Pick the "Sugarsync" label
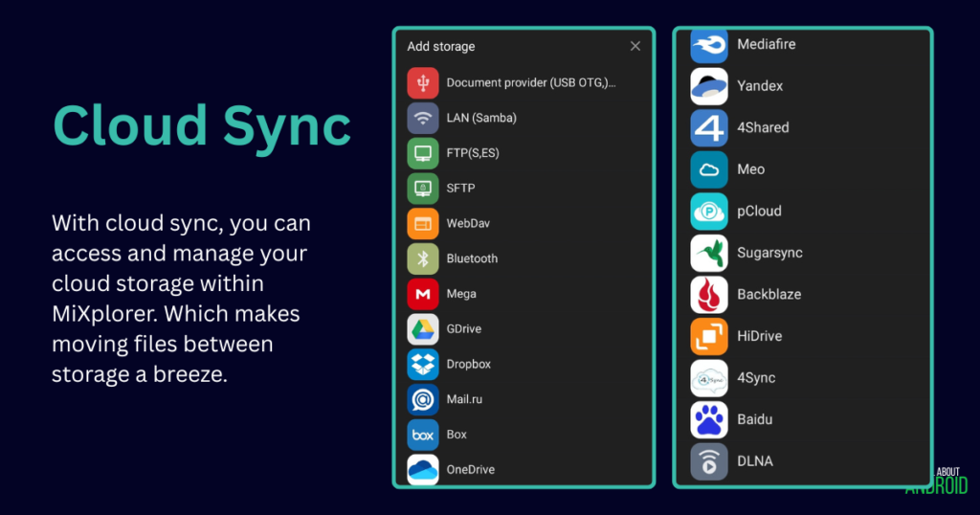This screenshot has width=980, height=515. (769, 253)
